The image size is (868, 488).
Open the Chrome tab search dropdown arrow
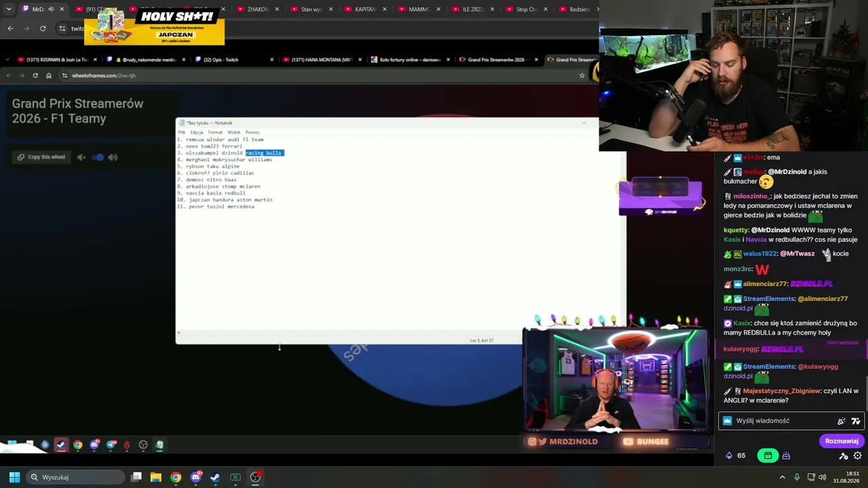(x=9, y=9)
